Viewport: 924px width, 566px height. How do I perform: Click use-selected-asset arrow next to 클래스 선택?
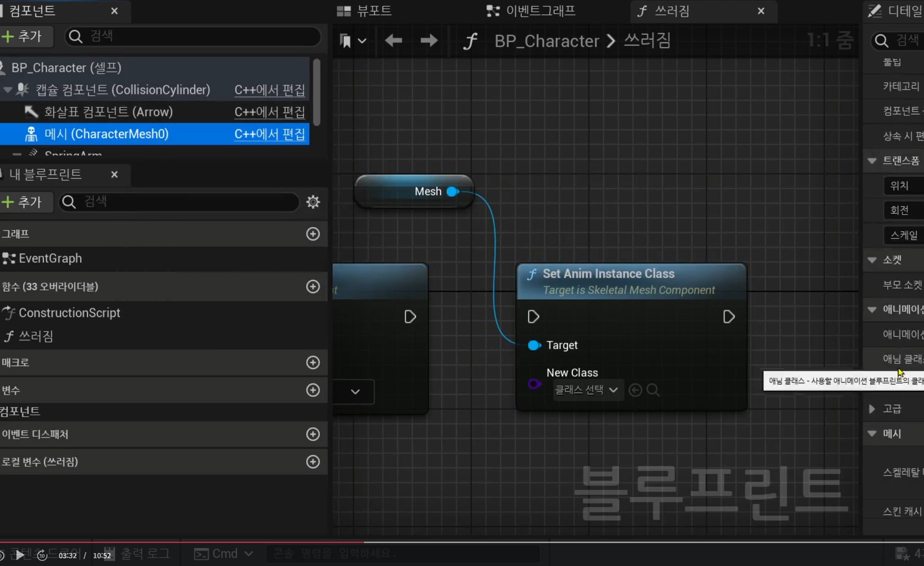click(x=635, y=390)
